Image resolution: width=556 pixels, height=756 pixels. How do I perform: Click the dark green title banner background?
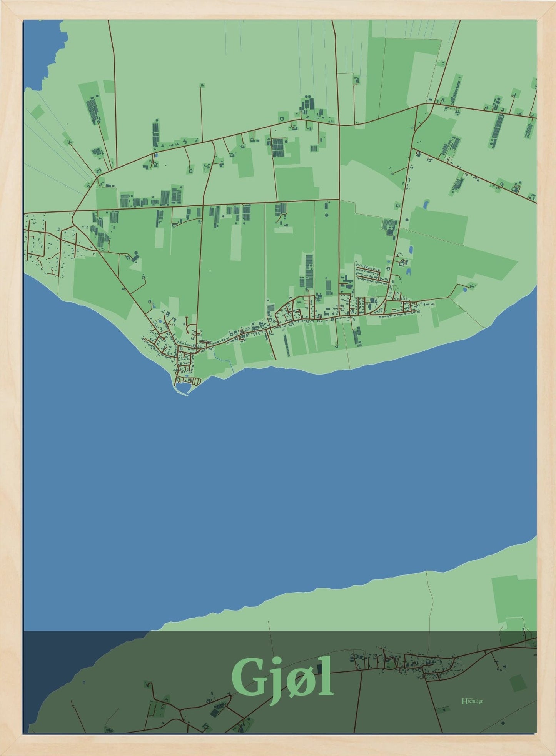click(x=385, y=711)
